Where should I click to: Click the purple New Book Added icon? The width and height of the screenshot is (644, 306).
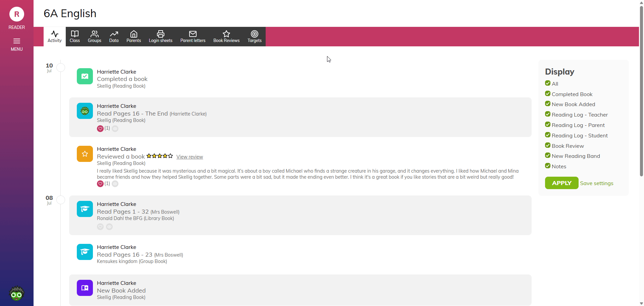[85, 288]
